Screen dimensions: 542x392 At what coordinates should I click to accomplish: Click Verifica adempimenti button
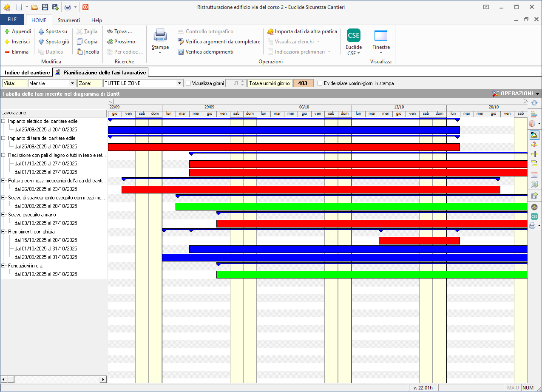206,52
